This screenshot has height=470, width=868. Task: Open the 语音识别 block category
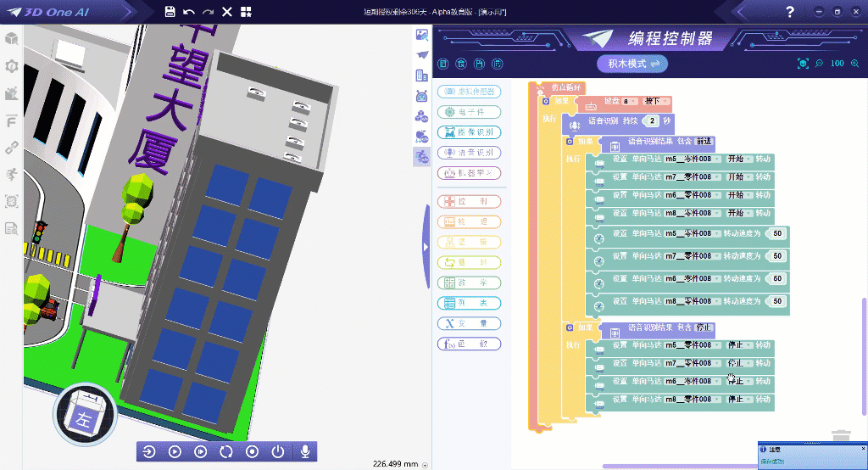pyautogui.click(x=469, y=153)
